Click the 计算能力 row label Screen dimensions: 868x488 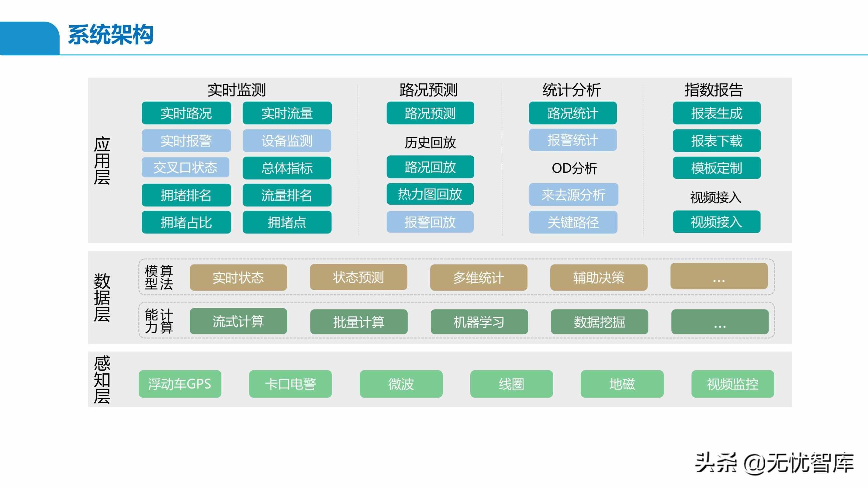tap(159, 321)
